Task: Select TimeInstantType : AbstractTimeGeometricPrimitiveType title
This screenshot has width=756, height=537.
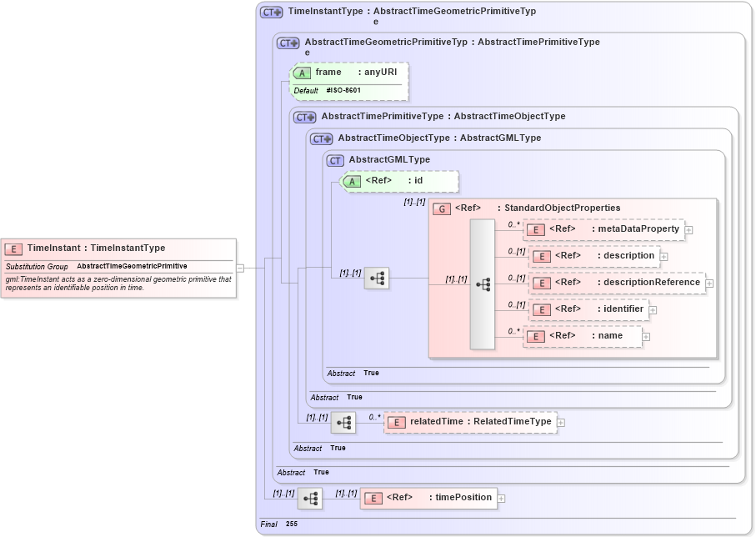Action: pyautogui.click(x=413, y=16)
